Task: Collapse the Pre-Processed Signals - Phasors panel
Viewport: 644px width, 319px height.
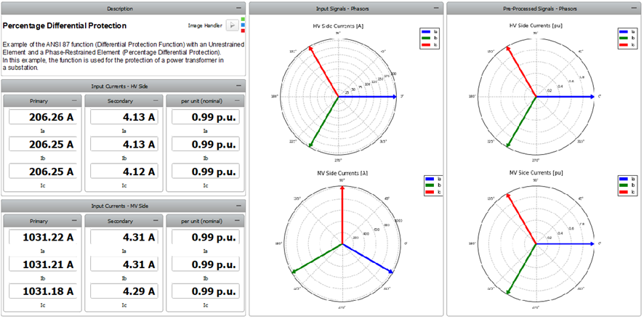Action: click(635, 9)
